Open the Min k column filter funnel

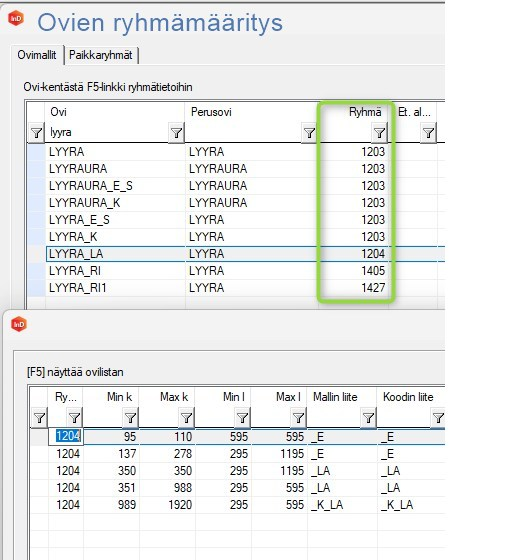tap(130, 418)
